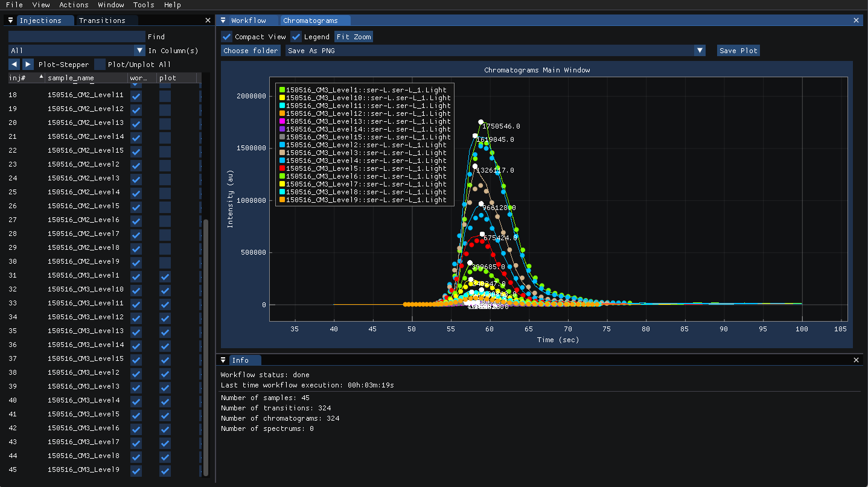Image resolution: width=868 pixels, height=487 pixels.
Task: Uncheck workflow for 150516_CM3_Level12
Action: [x=136, y=318]
